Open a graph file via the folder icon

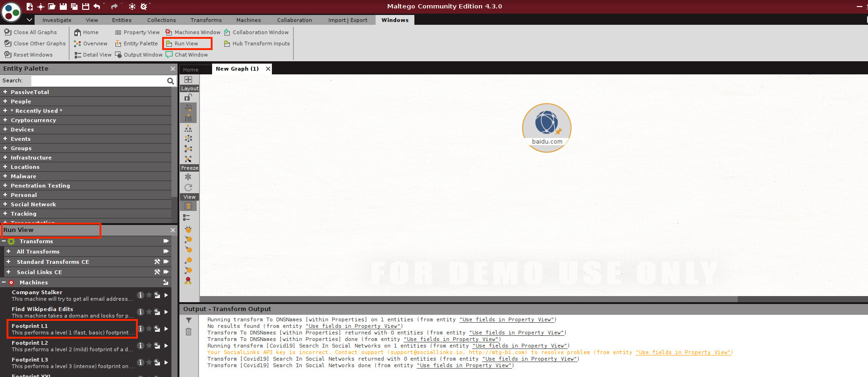pos(52,6)
